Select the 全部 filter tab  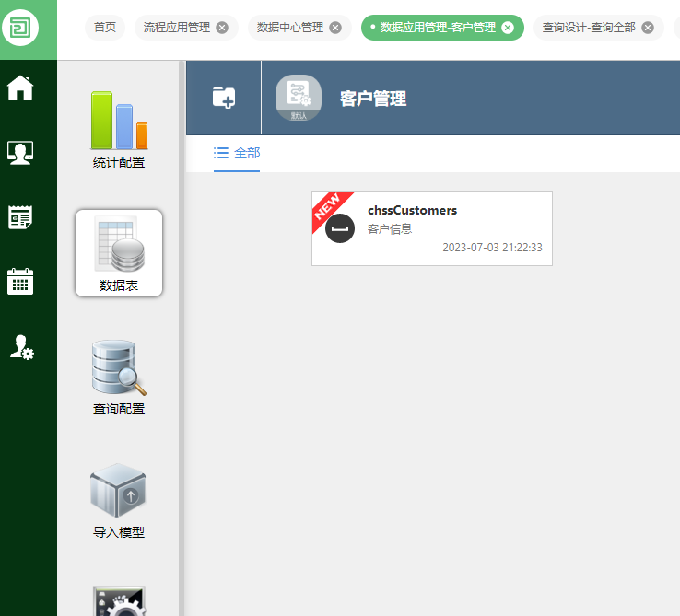coord(237,153)
